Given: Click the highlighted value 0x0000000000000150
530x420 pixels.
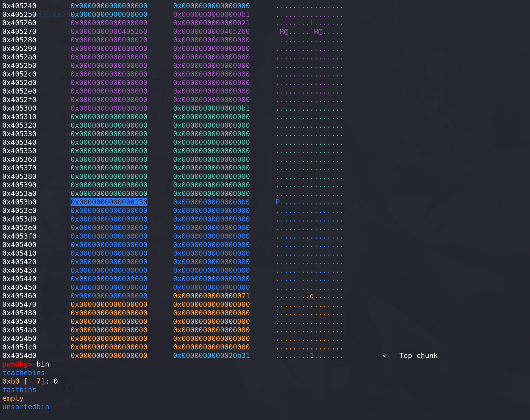Looking at the screenshot, I should tap(109, 202).
